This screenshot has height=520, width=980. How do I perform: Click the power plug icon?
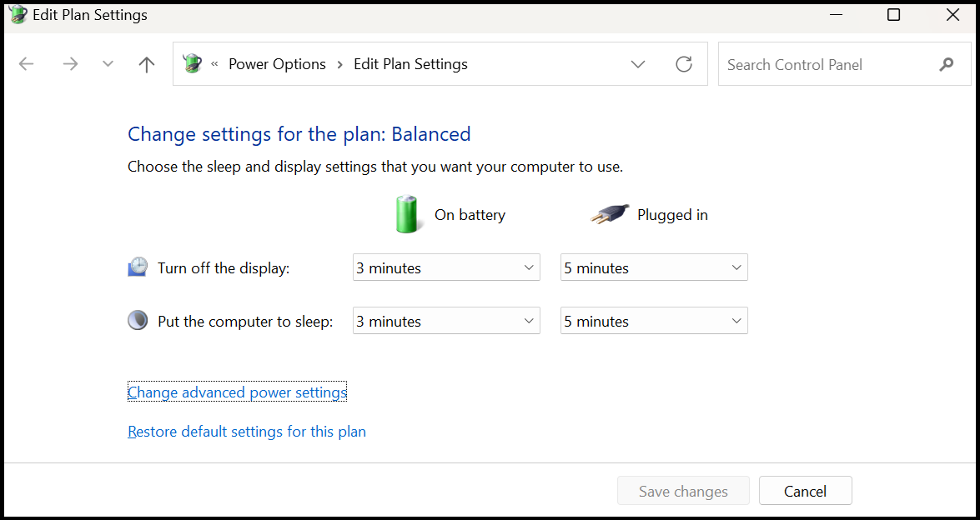(610, 214)
